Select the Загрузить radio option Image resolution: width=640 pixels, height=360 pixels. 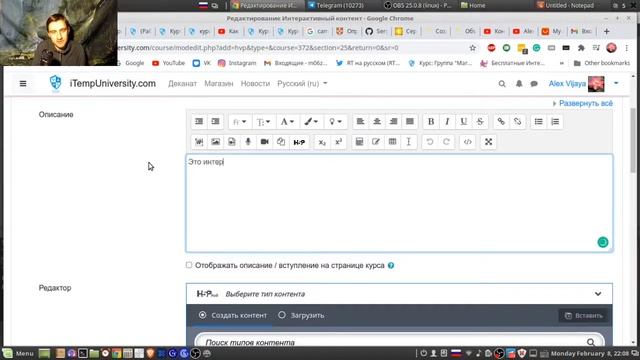pyautogui.click(x=282, y=315)
